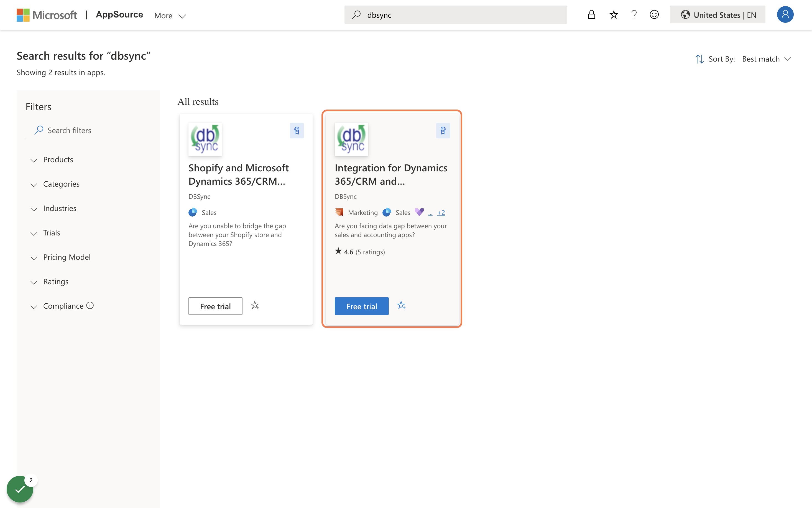
Task: Show the +2 more products link
Action: pos(441,213)
